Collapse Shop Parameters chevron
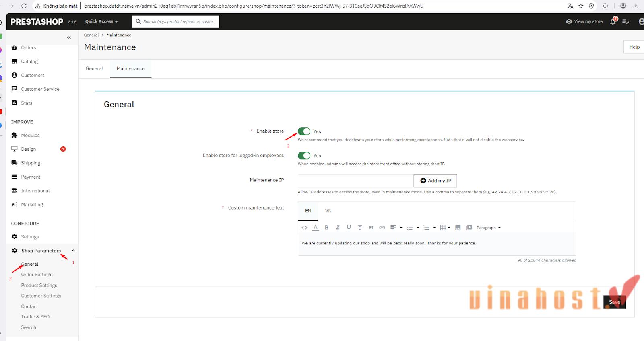 coord(73,251)
